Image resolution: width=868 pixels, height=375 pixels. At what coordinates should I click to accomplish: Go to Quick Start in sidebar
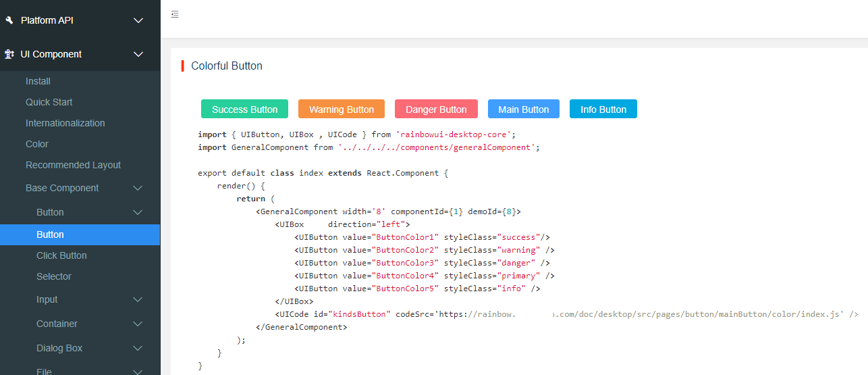point(49,102)
